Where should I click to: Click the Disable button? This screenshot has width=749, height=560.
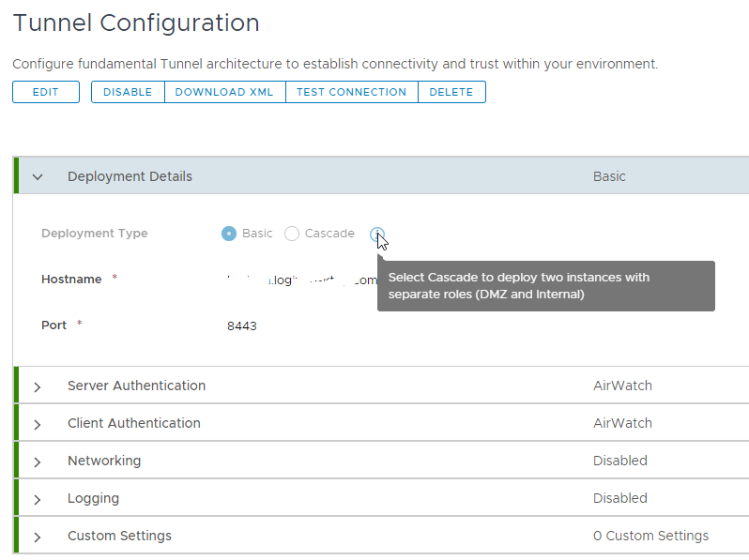128,92
